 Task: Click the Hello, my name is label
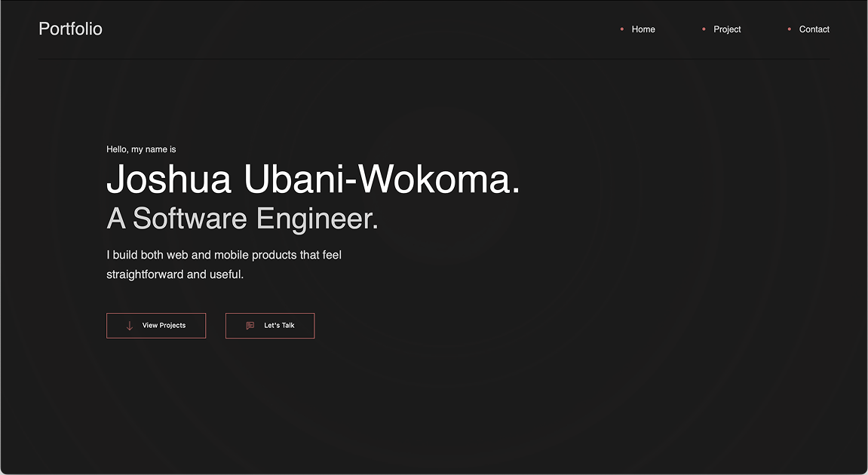pyautogui.click(x=141, y=149)
